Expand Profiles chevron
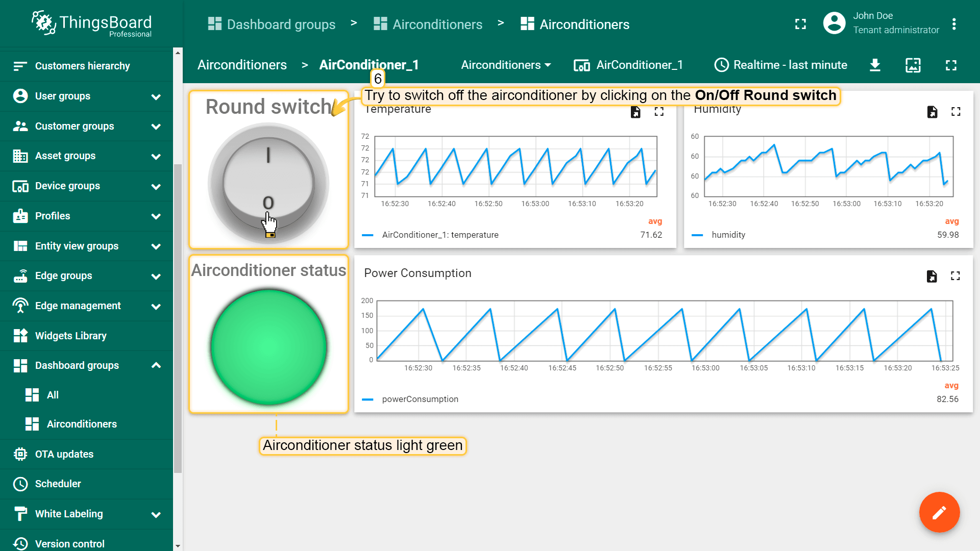The image size is (980, 551). pyautogui.click(x=156, y=216)
